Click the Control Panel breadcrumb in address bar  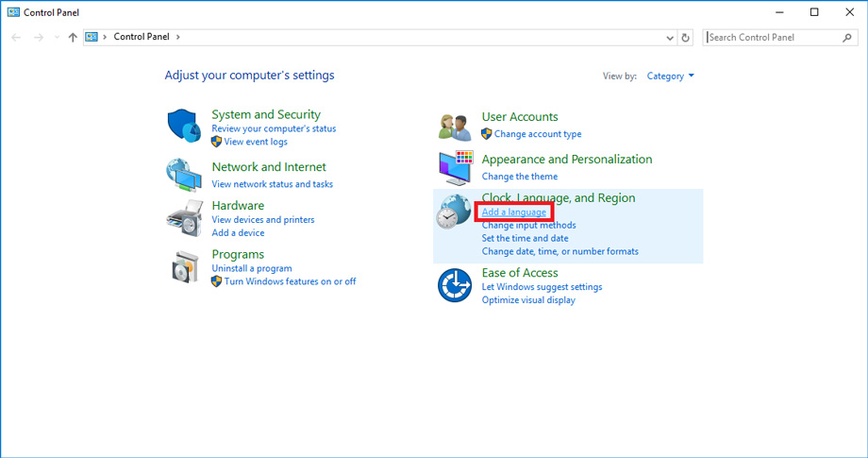(140, 38)
